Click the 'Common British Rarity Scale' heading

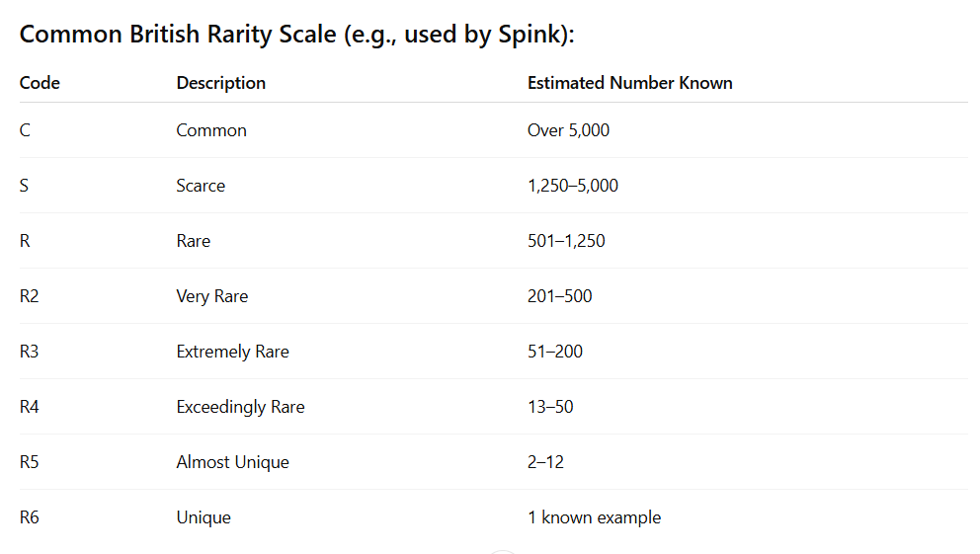pyautogui.click(x=297, y=35)
